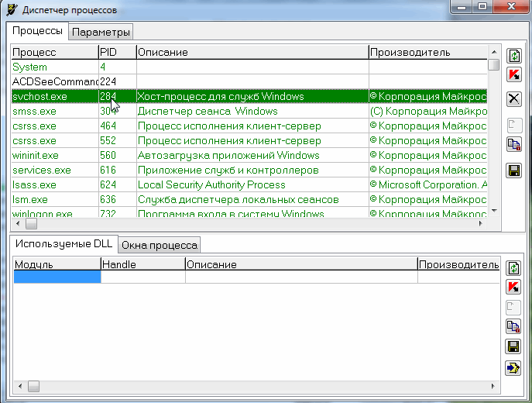Click the Диспетчер сеанса Windows description
This screenshot has height=403, width=532.
tap(208, 111)
